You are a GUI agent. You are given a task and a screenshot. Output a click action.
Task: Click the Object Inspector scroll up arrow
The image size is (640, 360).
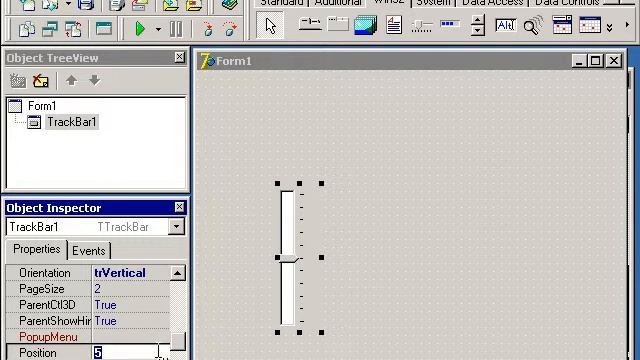(x=178, y=273)
